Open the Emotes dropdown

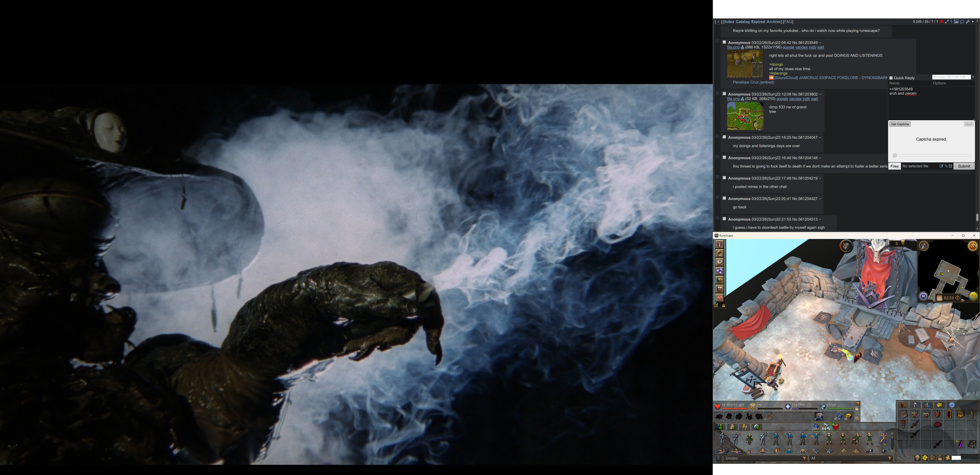(765, 458)
